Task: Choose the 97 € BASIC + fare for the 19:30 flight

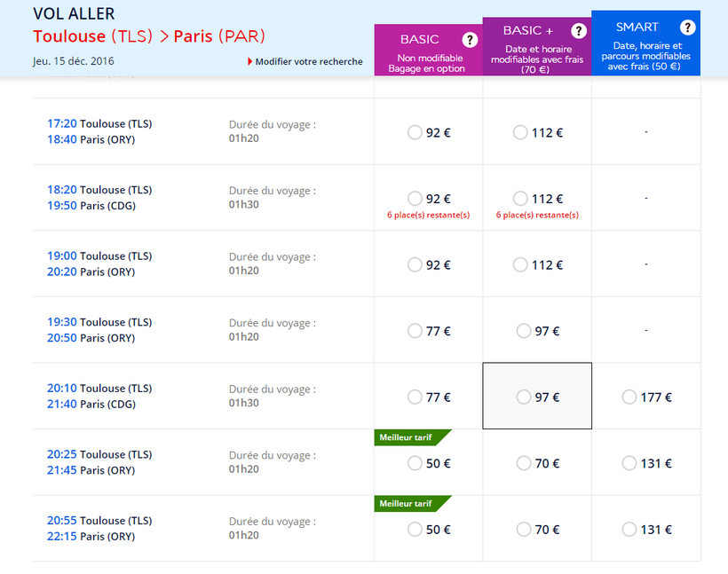Action: 524,331
